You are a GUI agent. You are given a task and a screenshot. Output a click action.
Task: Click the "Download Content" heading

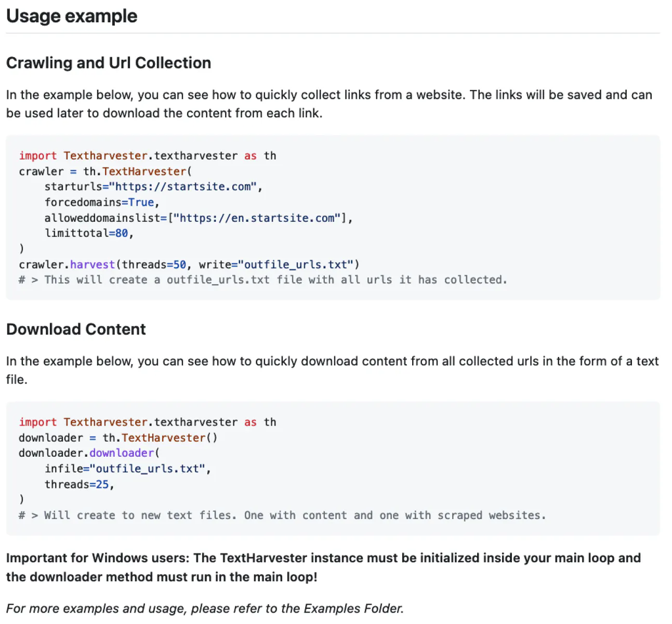tap(76, 329)
